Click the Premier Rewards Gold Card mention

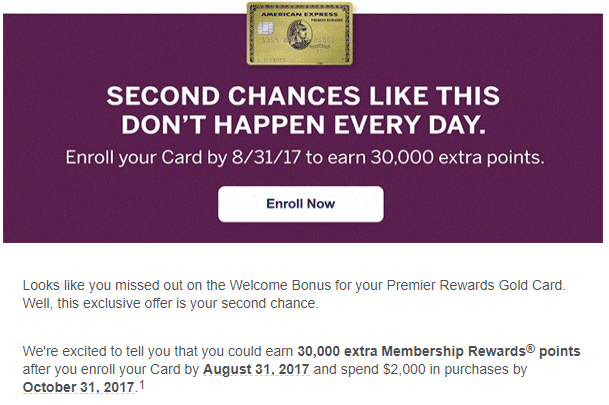pyautogui.click(x=475, y=285)
